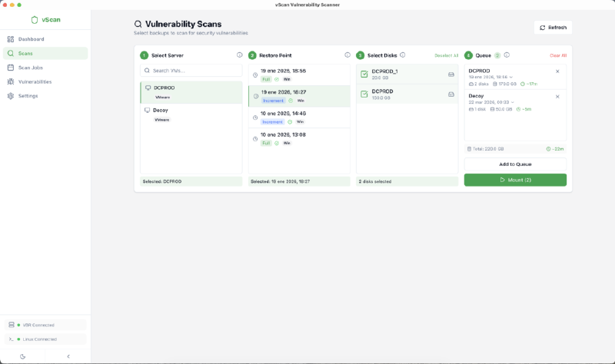The width and height of the screenshot is (615, 364).
Task: Open Scan Jobs in the sidebar
Action: [x=45, y=68]
